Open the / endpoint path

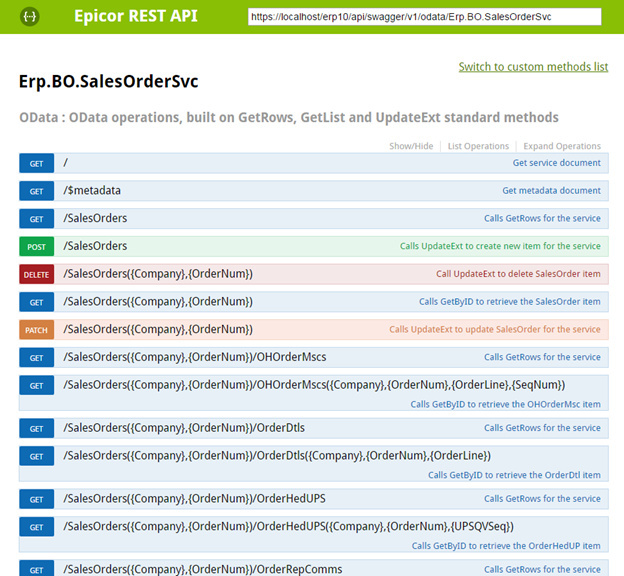(x=66, y=163)
